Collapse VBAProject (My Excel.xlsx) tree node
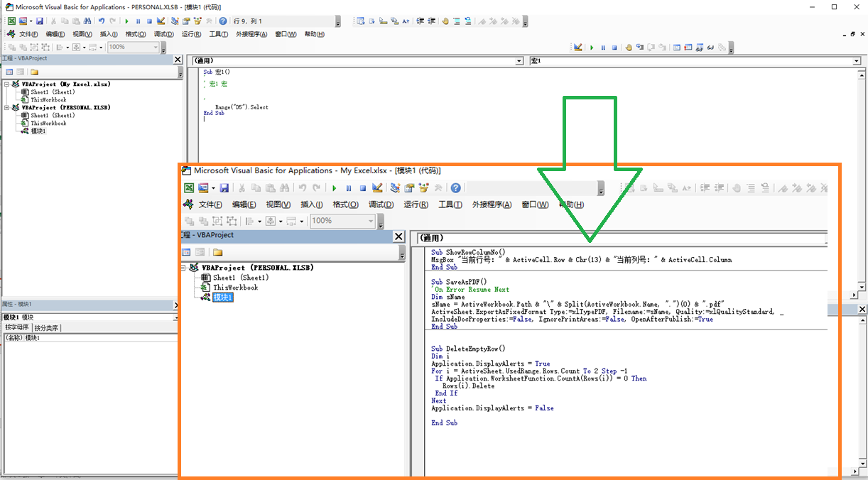Image resolution: width=868 pixels, height=480 pixels. pos(6,84)
